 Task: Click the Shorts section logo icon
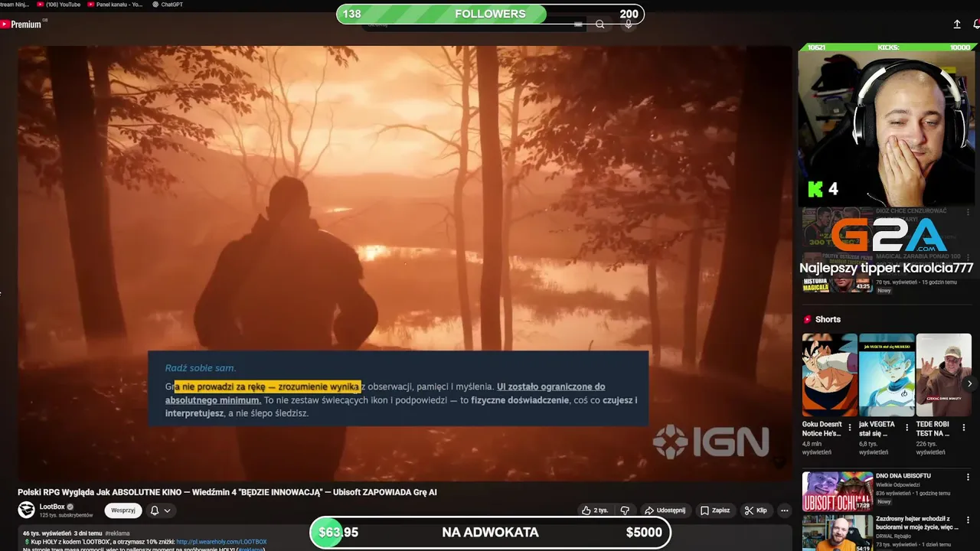(x=807, y=319)
